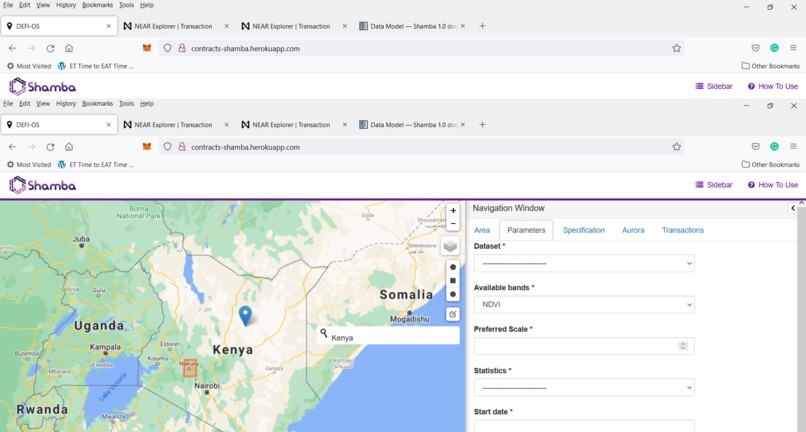The image size is (806, 432).
Task: Open the map layers control
Action: [450, 246]
